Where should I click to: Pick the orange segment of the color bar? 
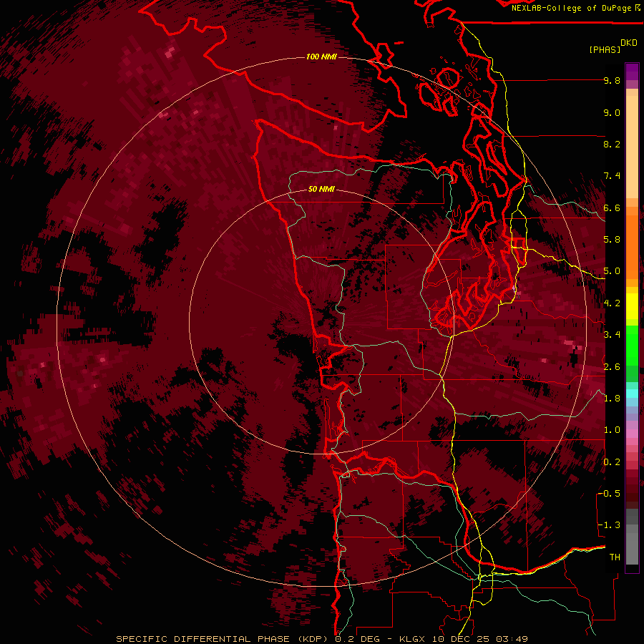click(632, 246)
